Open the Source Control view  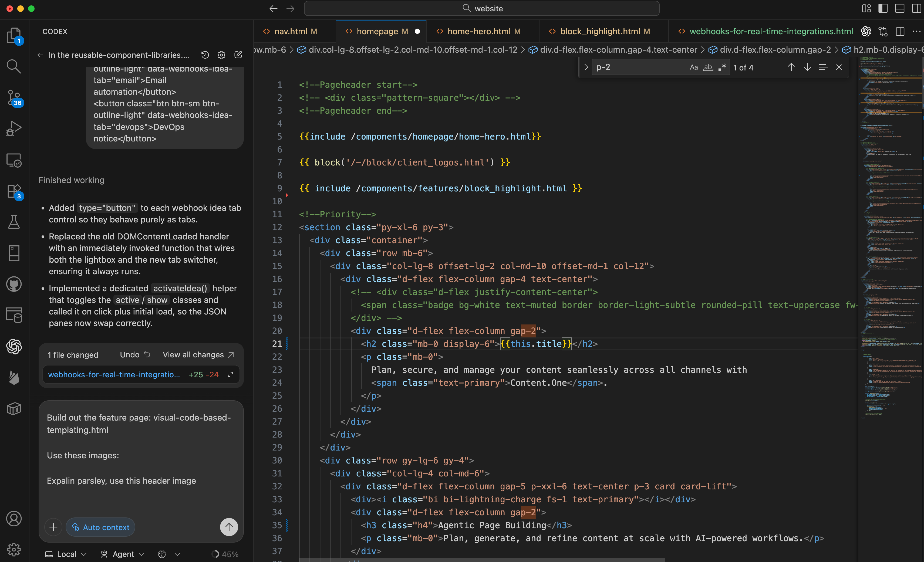point(14,97)
